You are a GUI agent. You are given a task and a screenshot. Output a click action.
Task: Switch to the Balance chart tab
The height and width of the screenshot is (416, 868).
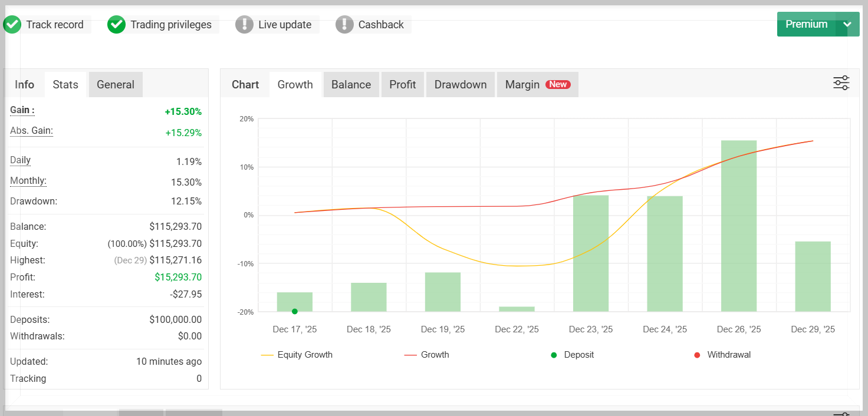(351, 84)
